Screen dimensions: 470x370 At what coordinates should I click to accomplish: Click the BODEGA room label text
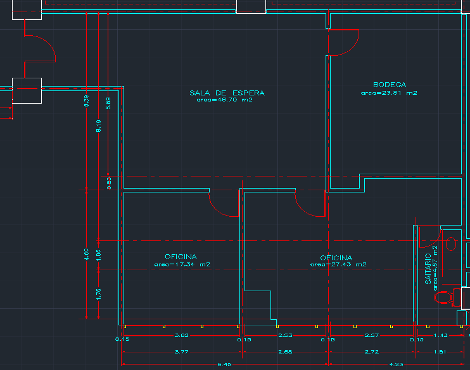(390, 85)
